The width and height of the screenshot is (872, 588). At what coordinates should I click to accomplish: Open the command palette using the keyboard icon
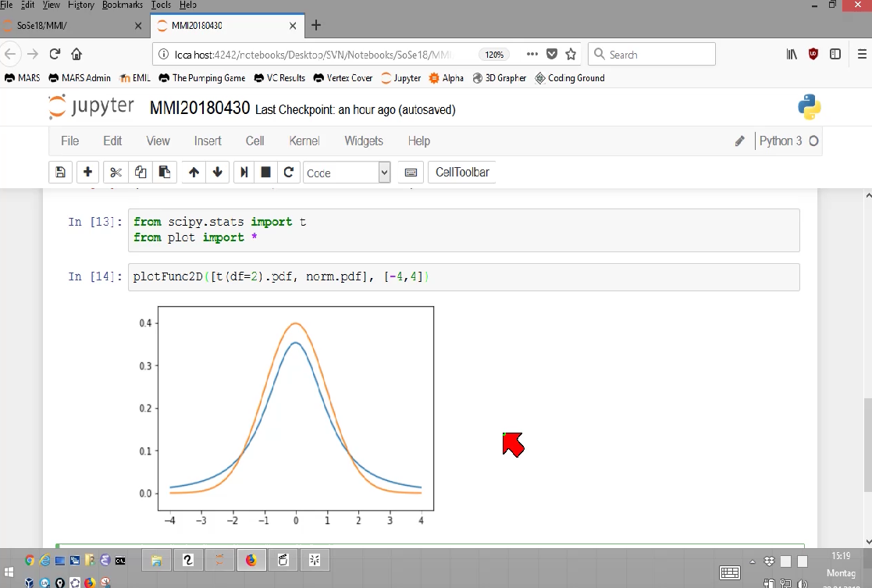point(411,173)
